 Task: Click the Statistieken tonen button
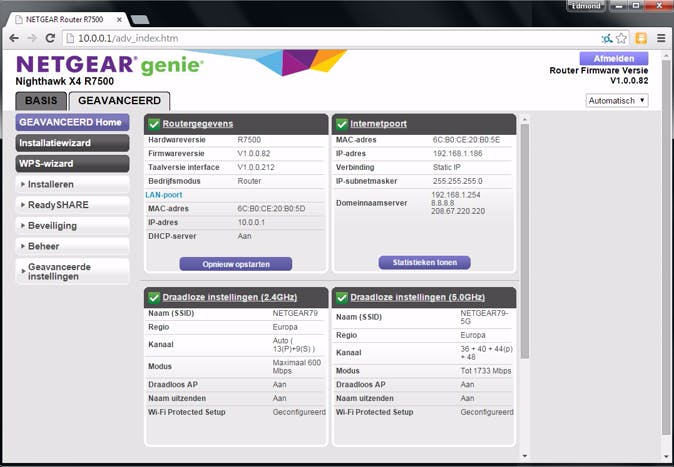click(x=424, y=262)
